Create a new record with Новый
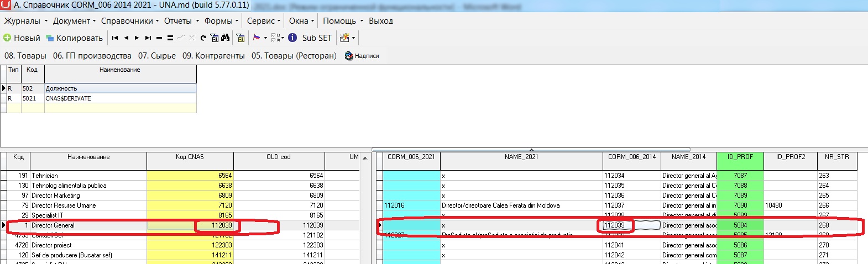This screenshot has width=868, height=264. (22, 38)
